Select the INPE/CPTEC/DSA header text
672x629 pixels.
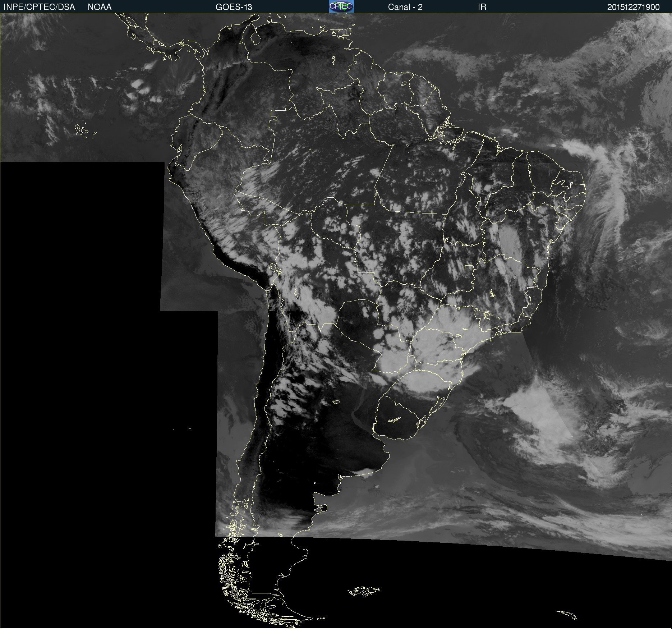(39, 7)
